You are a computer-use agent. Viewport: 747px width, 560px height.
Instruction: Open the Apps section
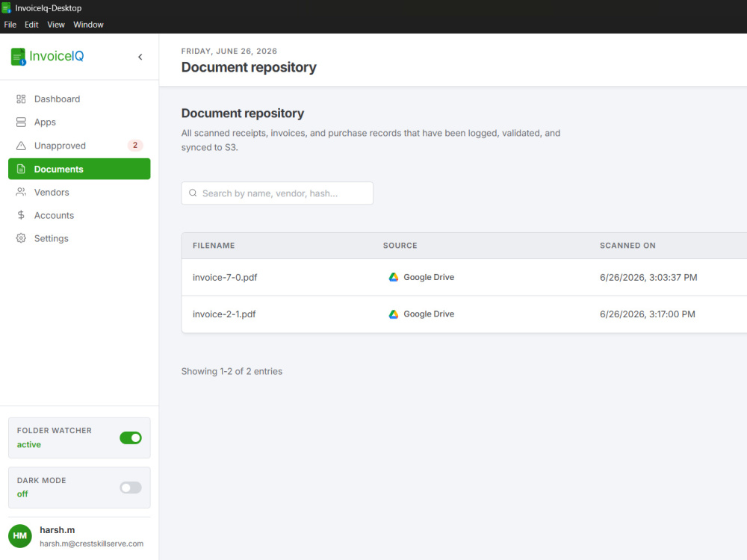point(79,122)
